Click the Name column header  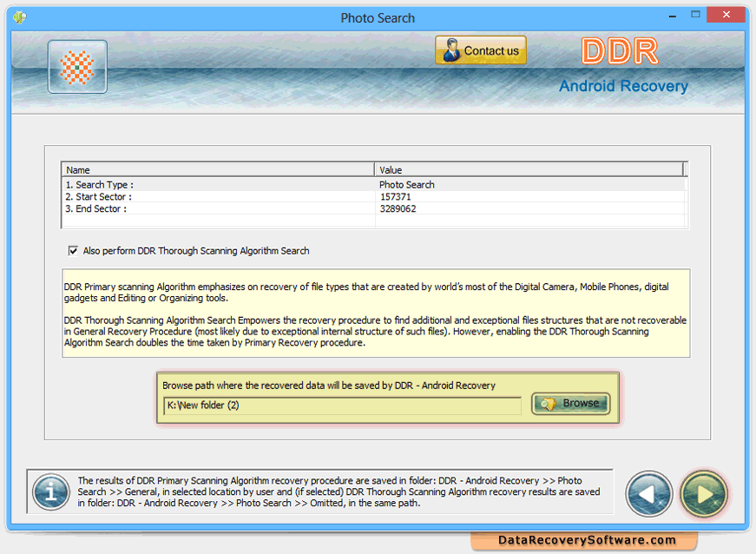(218, 169)
